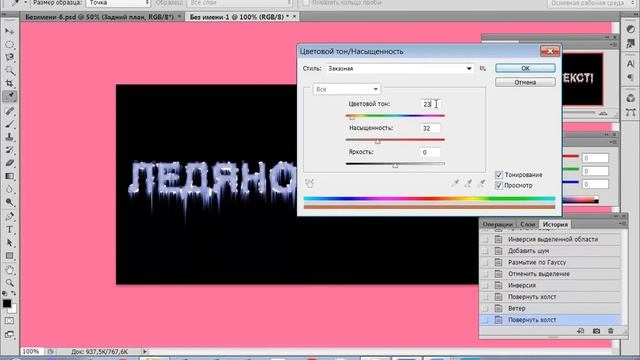Toggle Quick Mask mode icon
The image size is (640, 360).
point(9,321)
